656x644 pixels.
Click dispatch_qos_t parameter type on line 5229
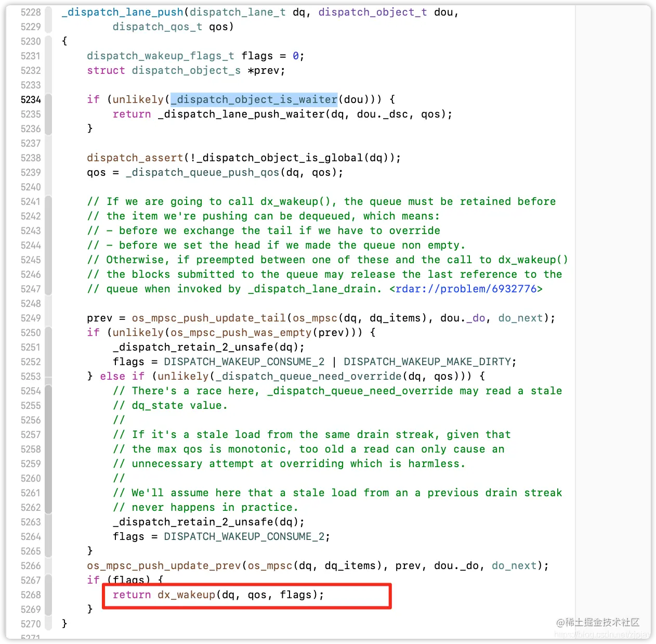[158, 27]
